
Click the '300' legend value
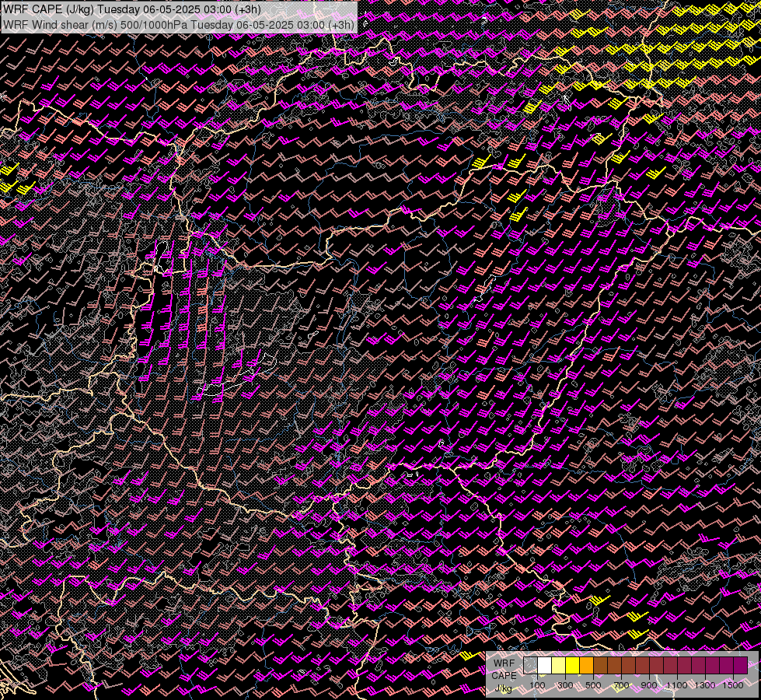[565, 685]
